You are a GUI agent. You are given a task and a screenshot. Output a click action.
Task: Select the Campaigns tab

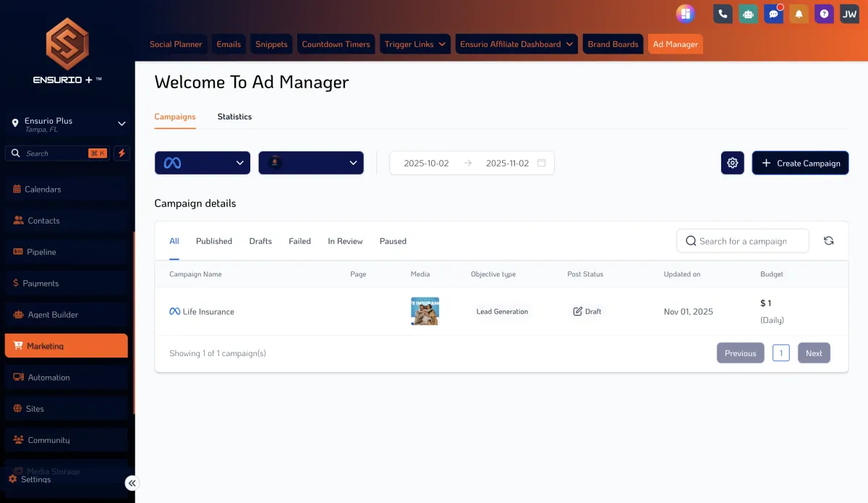click(x=175, y=117)
